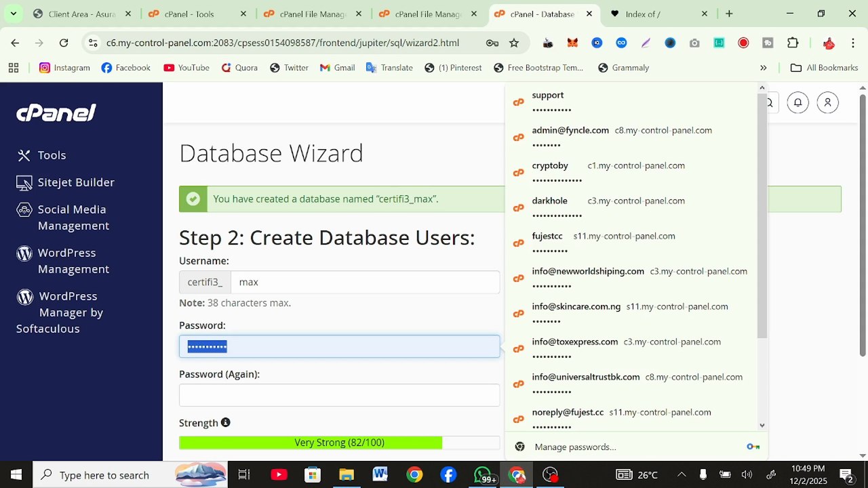Open password key icon in address bar
Image resolution: width=868 pixels, height=488 pixels.
(492, 43)
